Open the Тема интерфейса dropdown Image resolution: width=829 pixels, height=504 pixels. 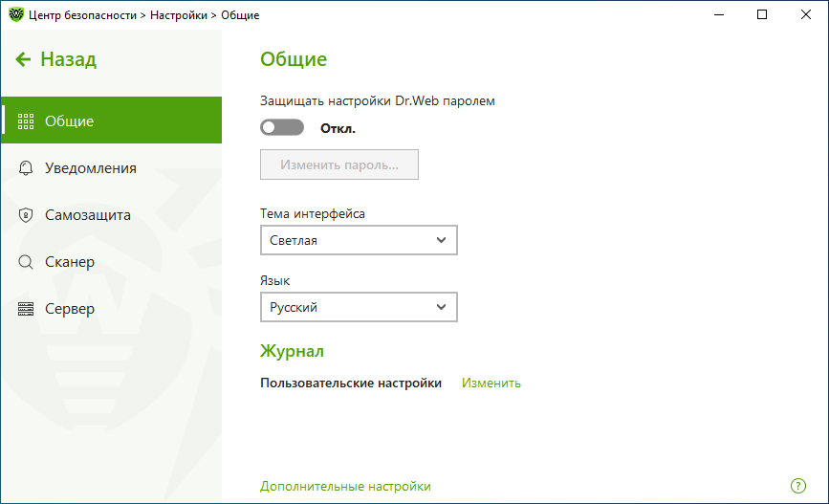359,240
